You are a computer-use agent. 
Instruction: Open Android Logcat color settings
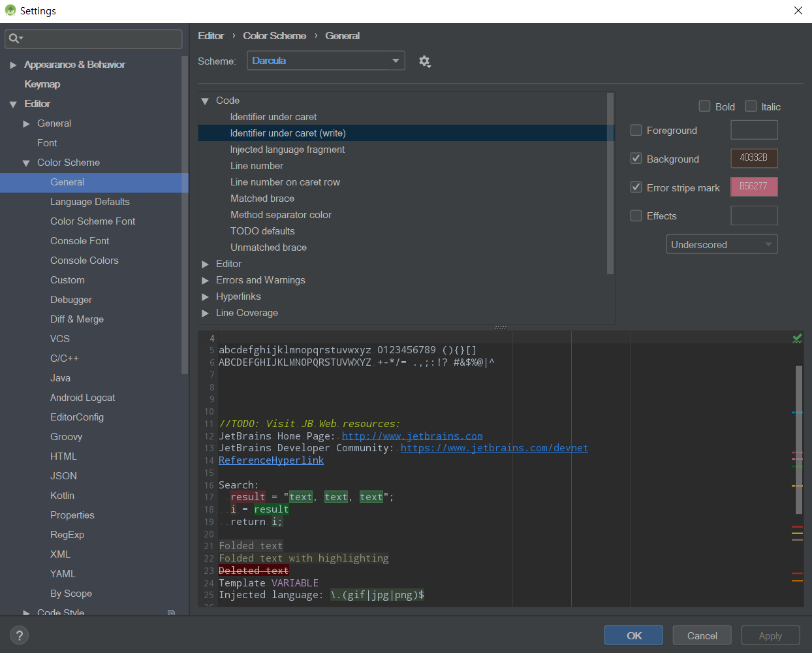pyautogui.click(x=82, y=398)
